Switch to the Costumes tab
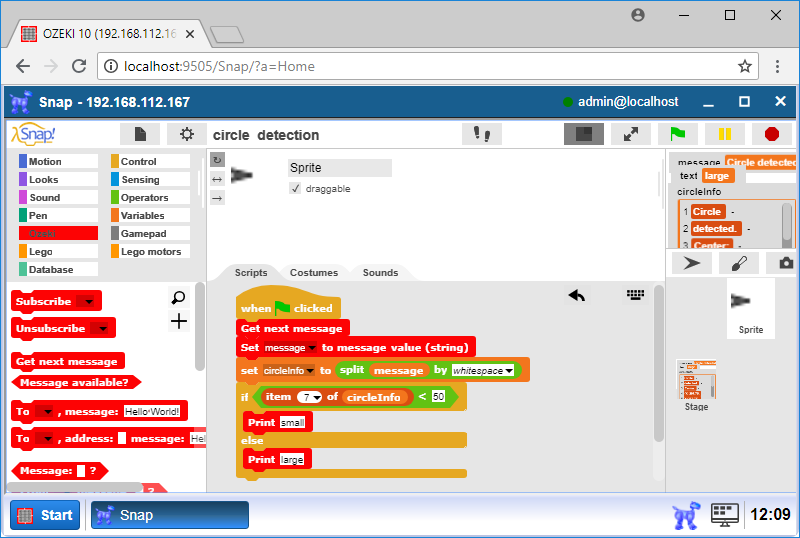The width and height of the screenshot is (800, 538). [314, 273]
